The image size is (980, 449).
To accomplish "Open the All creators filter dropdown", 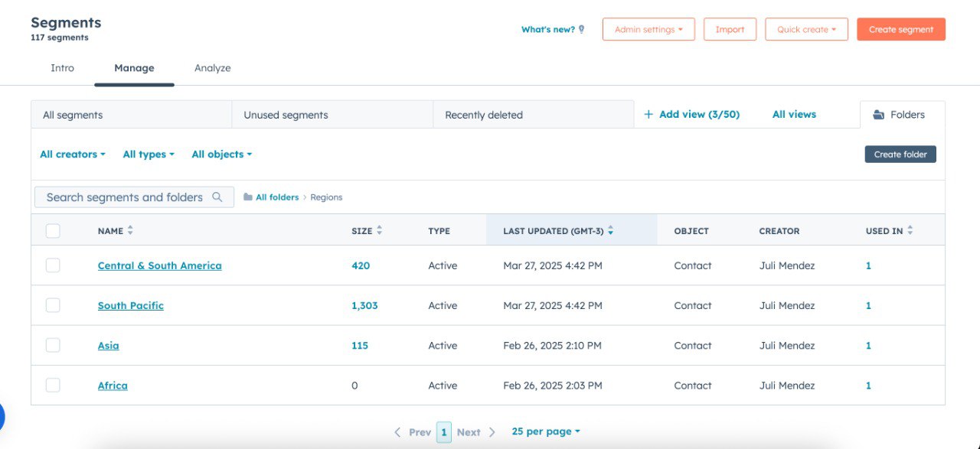I will click(x=73, y=155).
